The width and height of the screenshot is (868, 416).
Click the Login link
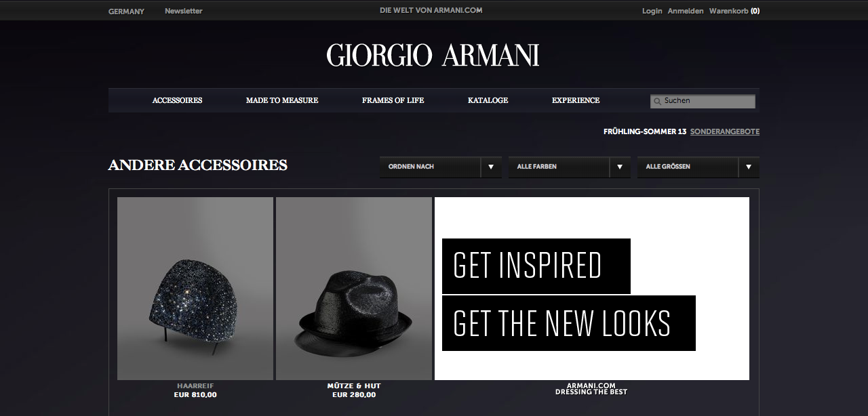pos(652,11)
